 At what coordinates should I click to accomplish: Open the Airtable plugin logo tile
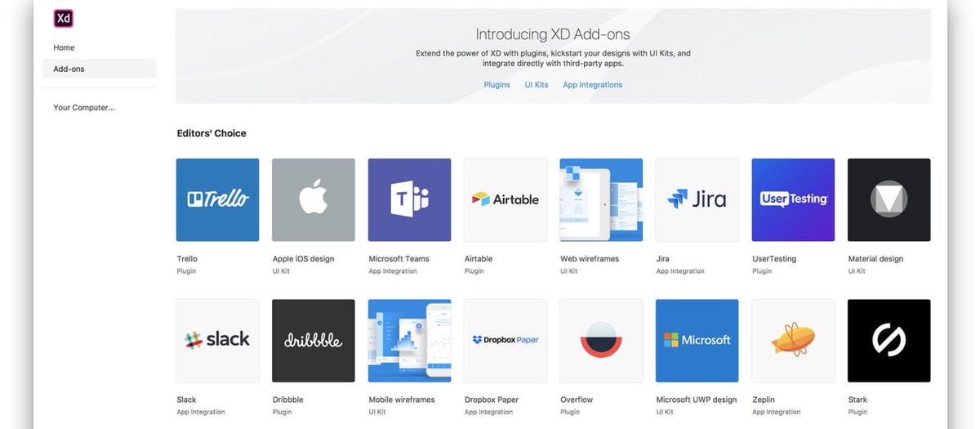pos(506,199)
